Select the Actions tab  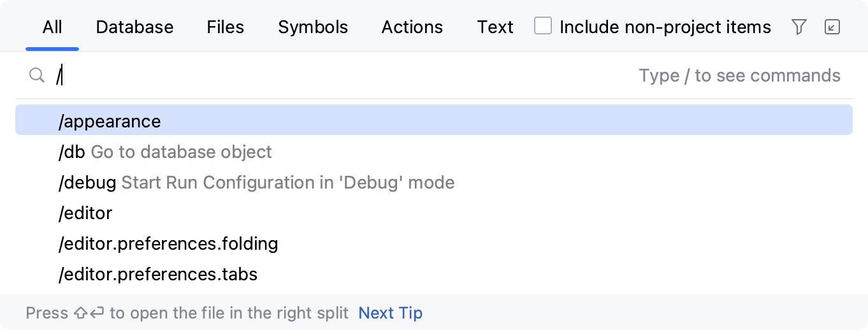[x=412, y=27]
